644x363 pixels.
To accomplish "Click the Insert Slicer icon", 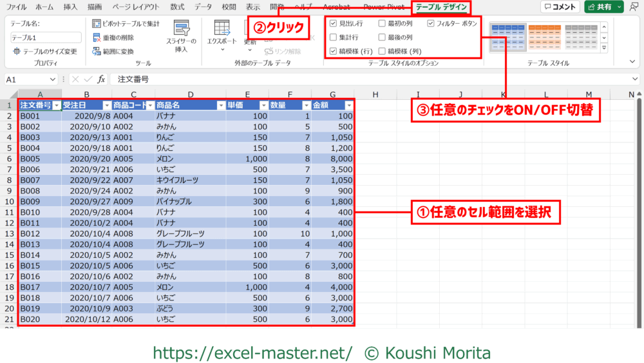I will click(181, 28).
